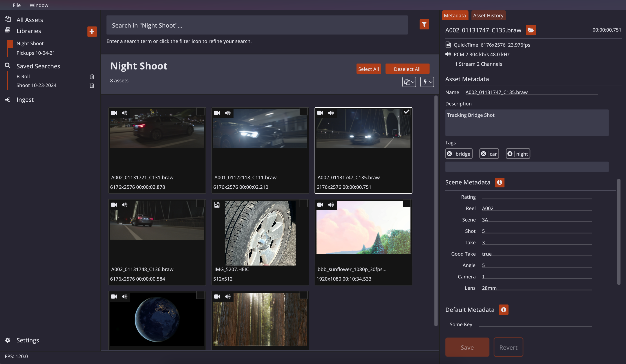Click the Scene Metadata info icon
The width and height of the screenshot is (626, 364).
(x=499, y=182)
